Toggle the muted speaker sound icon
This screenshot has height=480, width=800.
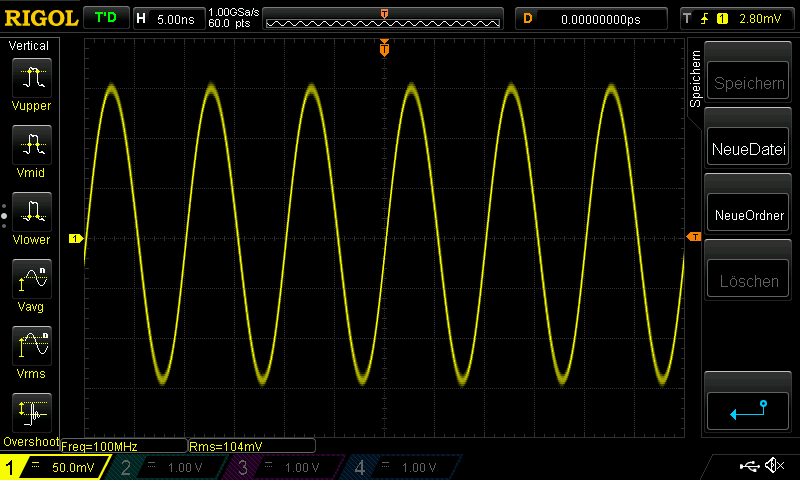(x=774, y=465)
